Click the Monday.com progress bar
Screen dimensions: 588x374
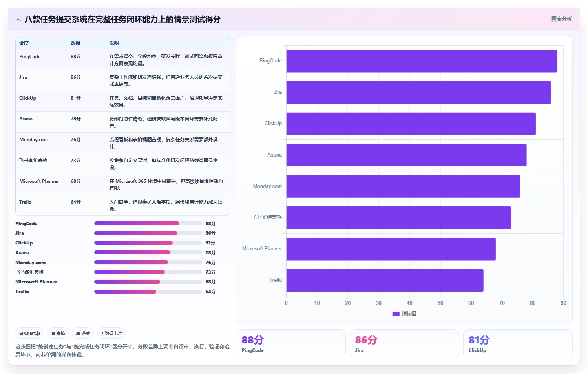pos(148,262)
